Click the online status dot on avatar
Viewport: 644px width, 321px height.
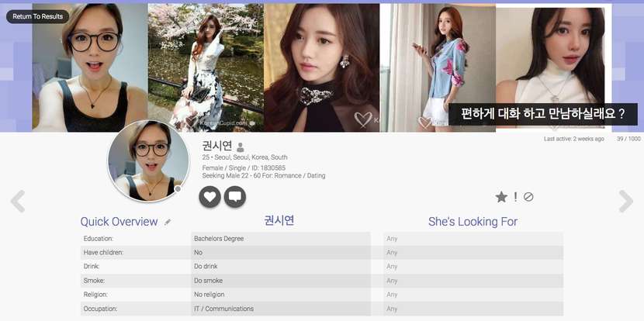click(178, 189)
